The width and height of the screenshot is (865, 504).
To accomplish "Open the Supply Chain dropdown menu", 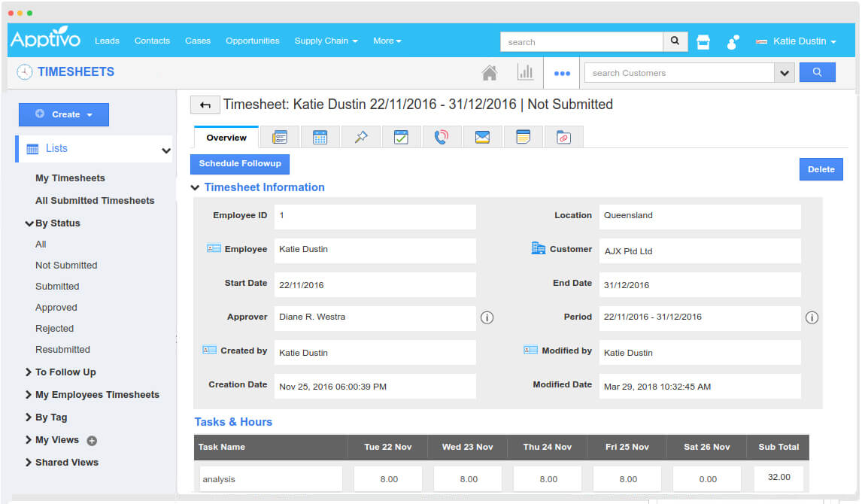I will [326, 41].
